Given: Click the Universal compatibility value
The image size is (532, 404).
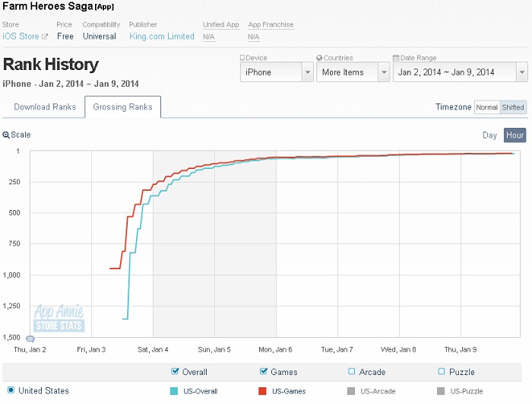Looking at the screenshot, I should [100, 37].
